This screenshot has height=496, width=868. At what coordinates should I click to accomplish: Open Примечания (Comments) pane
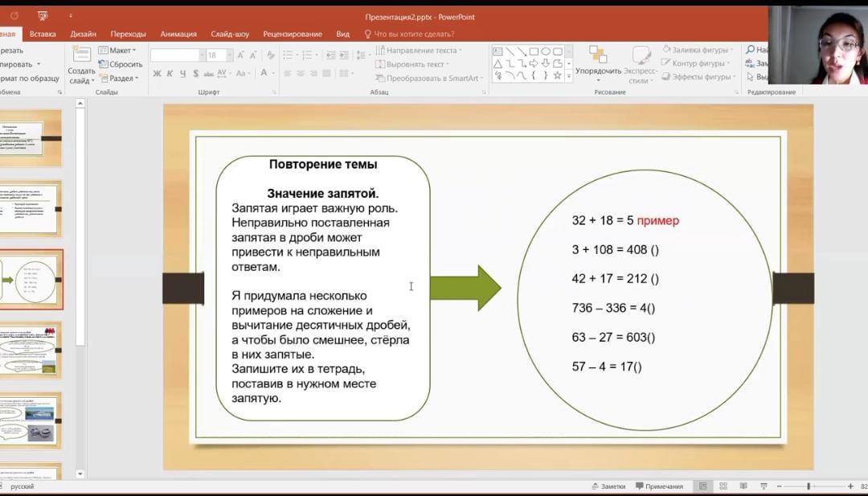click(659, 486)
